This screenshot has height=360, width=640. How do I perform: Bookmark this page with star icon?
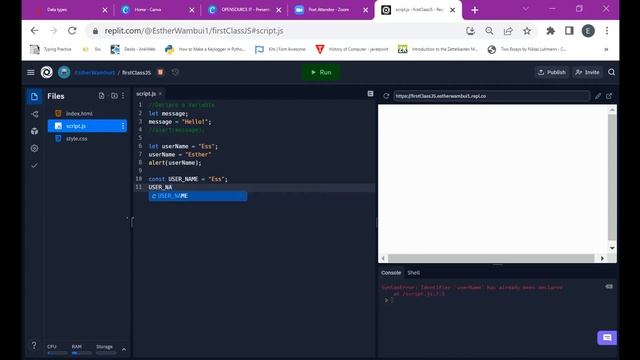pos(527,31)
